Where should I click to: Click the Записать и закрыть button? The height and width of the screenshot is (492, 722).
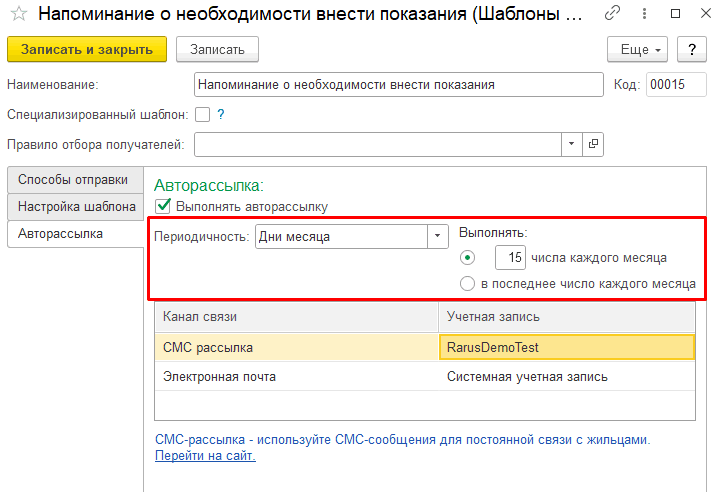point(87,49)
